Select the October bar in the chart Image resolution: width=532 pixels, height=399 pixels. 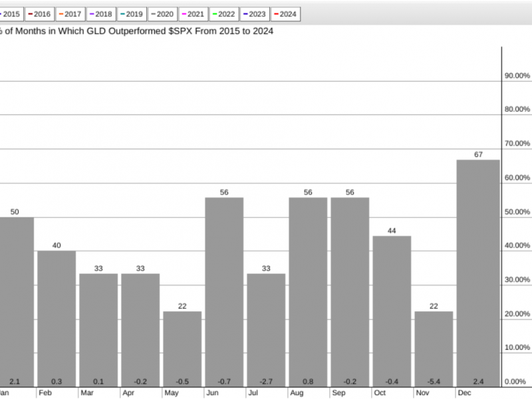(392, 311)
